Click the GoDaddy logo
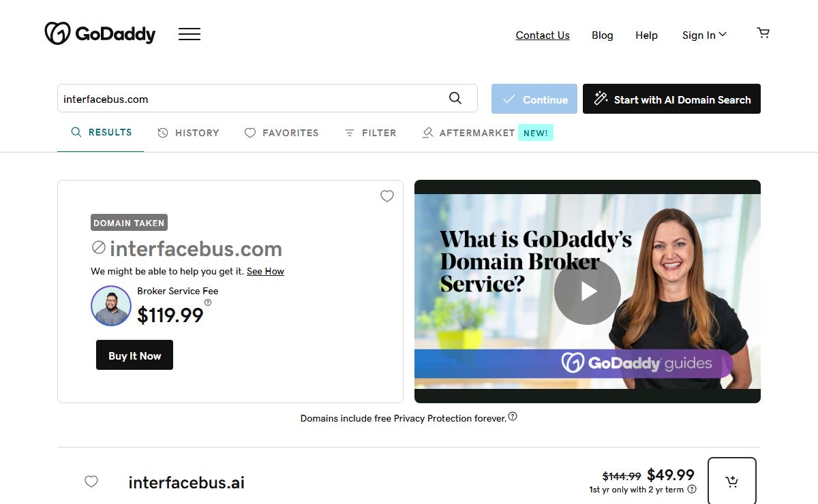Screen dimensions: 818x504 click(x=100, y=33)
